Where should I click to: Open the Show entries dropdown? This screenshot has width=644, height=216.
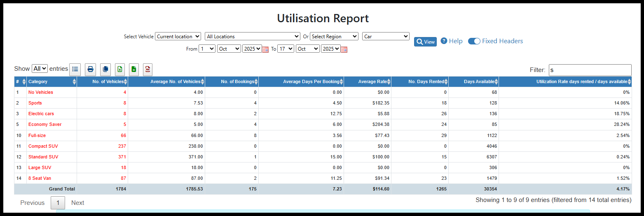40,69
